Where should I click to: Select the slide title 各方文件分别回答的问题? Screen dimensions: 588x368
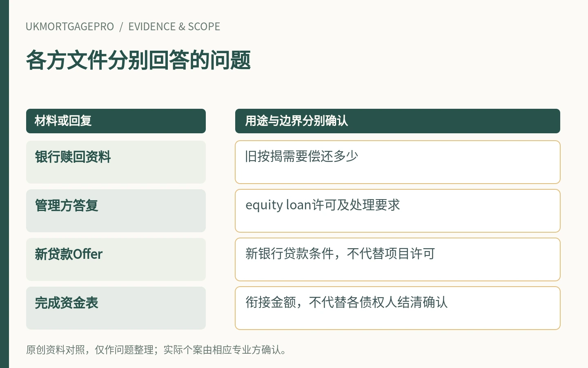coord(138,60)
